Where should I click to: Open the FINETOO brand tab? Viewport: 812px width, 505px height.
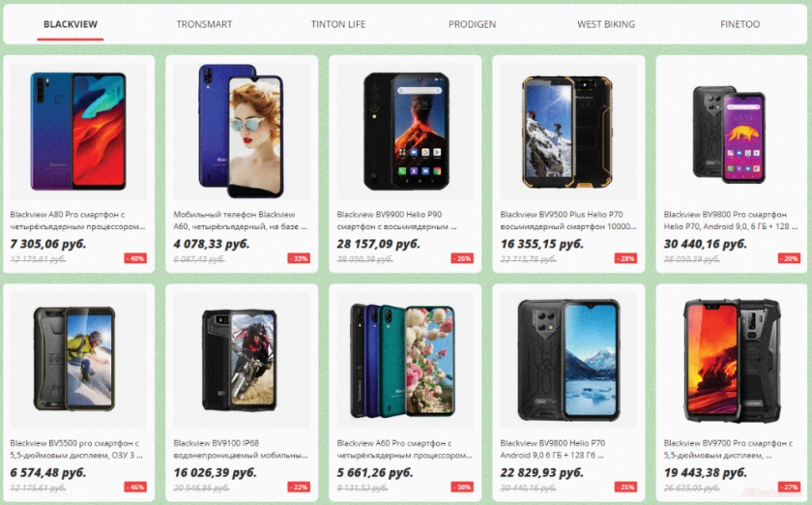(740, 24)
